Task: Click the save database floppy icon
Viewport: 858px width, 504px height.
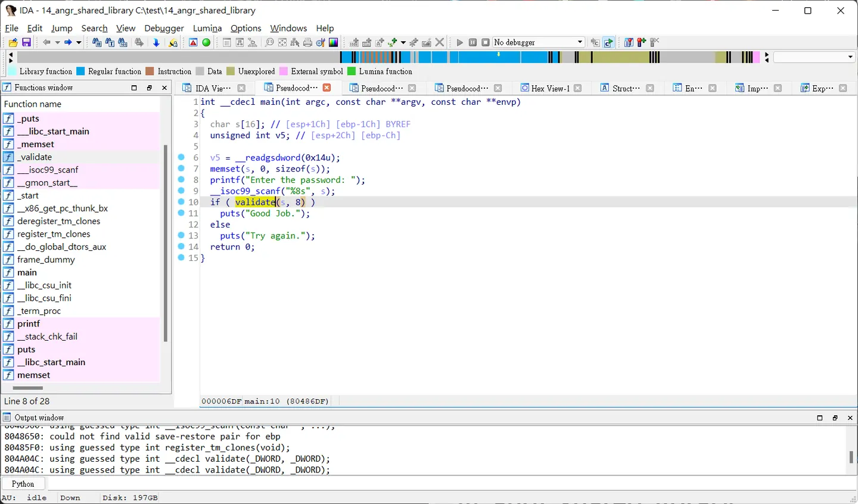Action: coord(26,42)
